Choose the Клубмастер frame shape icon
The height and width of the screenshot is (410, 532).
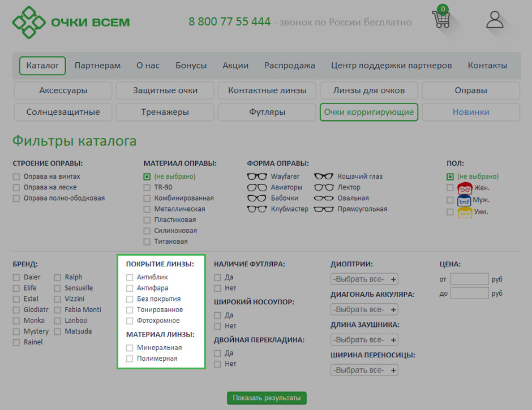point(257,209)
